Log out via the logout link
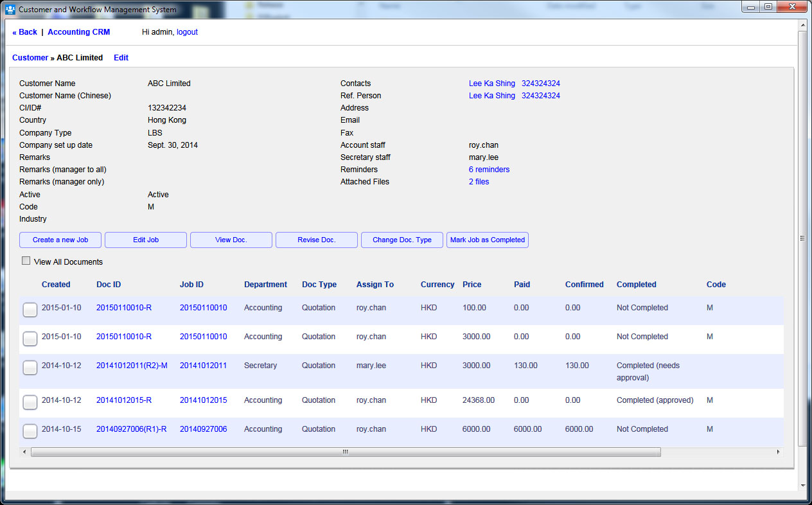 tap(187, 32)
